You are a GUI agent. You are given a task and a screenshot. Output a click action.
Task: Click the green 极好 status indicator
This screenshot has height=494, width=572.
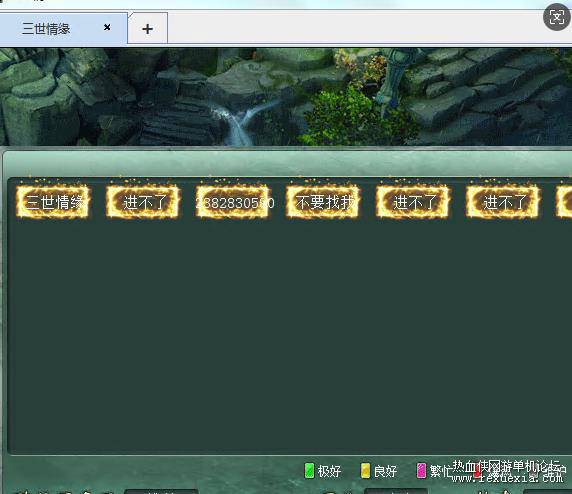309,471
